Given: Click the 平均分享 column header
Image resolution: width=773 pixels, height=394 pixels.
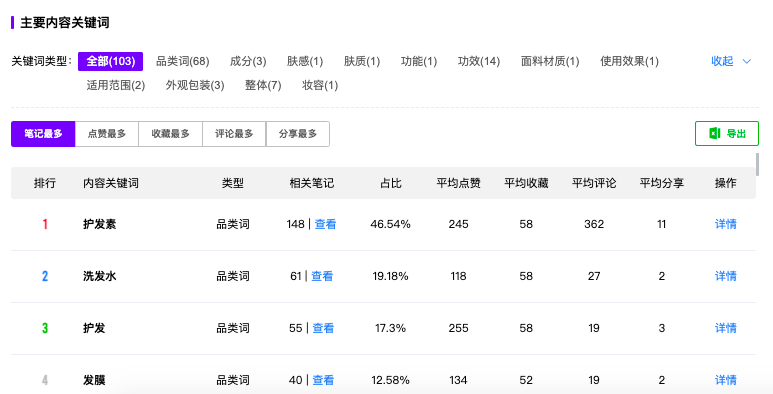Looking at the screenshot, I should pyautogui.click(x=662, y=183).
